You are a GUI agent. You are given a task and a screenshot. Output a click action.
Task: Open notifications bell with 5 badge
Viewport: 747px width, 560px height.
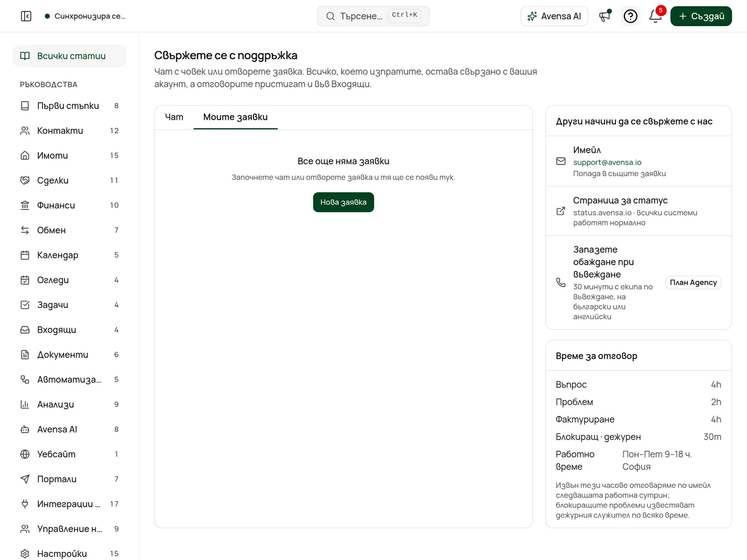(x=655, y=16)
